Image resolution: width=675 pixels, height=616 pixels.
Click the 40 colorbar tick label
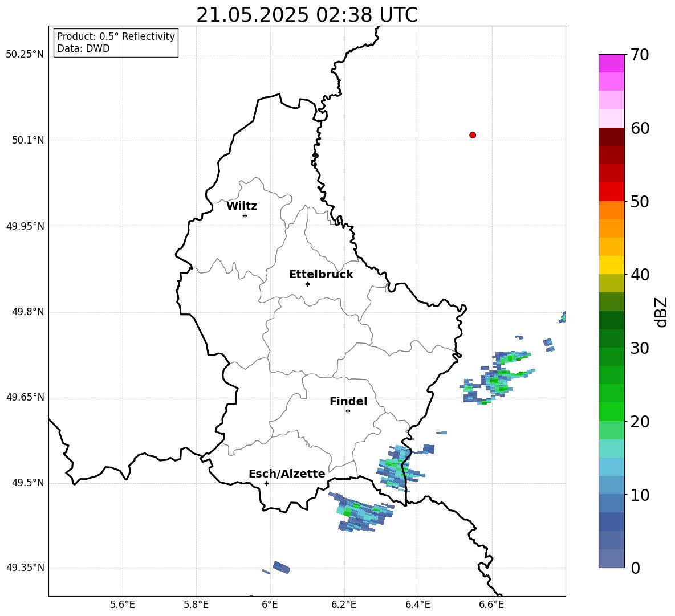[x=640, y=275]
